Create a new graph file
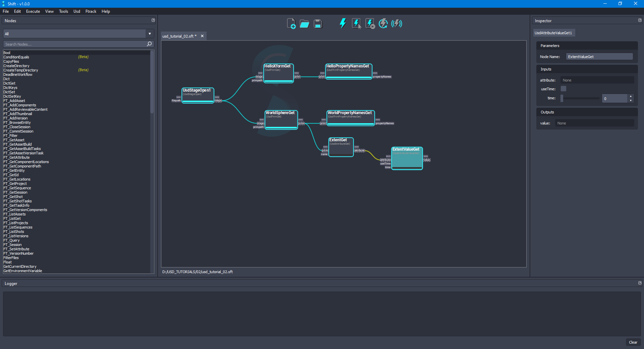This screenshot has width=644, height=349. [291, 23]
